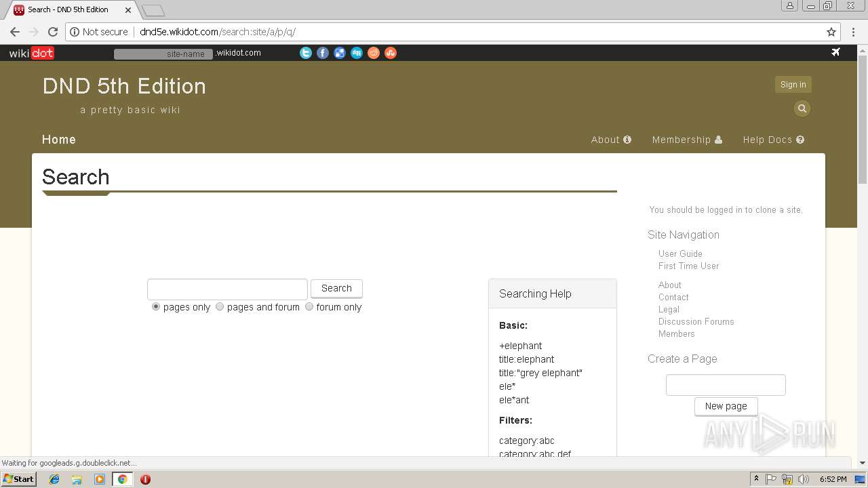Open Windows Media Player taskbar icon
868x488 pixels.
click(x=100, y=479)
